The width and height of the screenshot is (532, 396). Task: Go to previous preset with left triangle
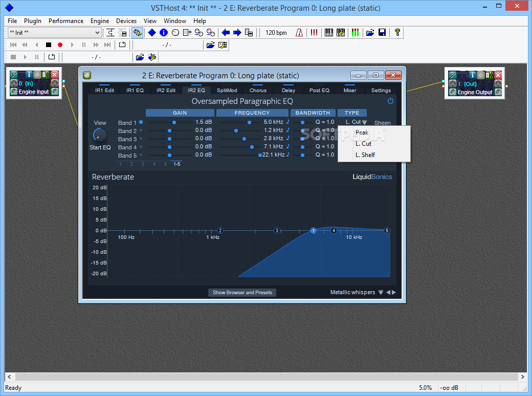pyautogui.click(x=388, y=292)
